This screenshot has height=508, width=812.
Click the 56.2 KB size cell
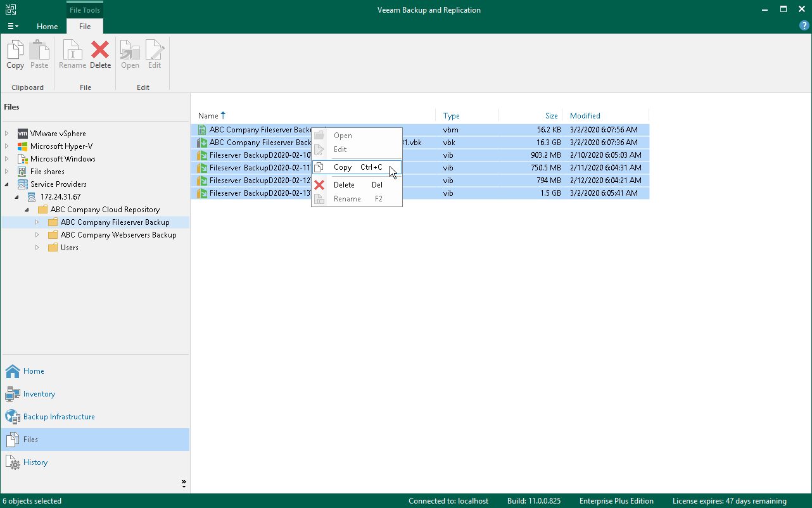click(x=548, y=130)
